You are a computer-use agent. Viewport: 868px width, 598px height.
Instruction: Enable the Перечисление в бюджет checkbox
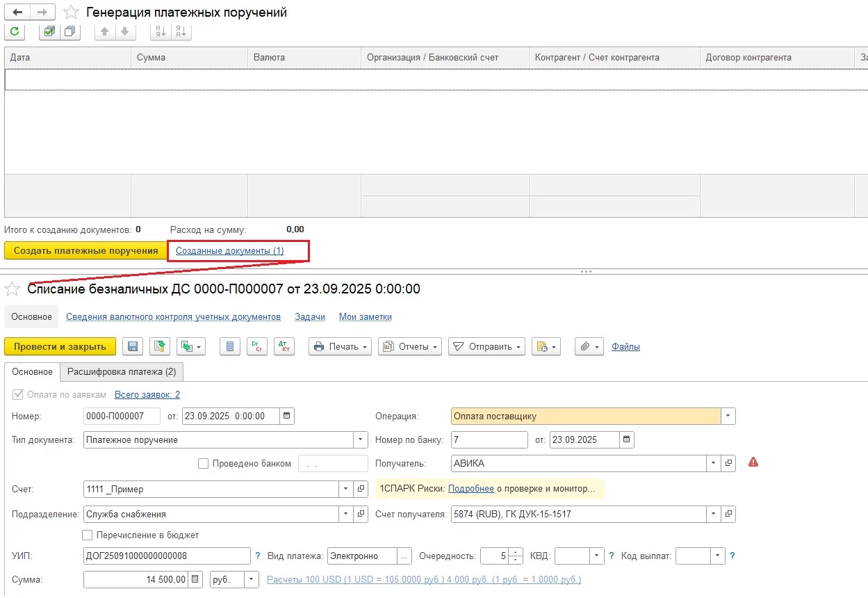[x=88, y=535]
